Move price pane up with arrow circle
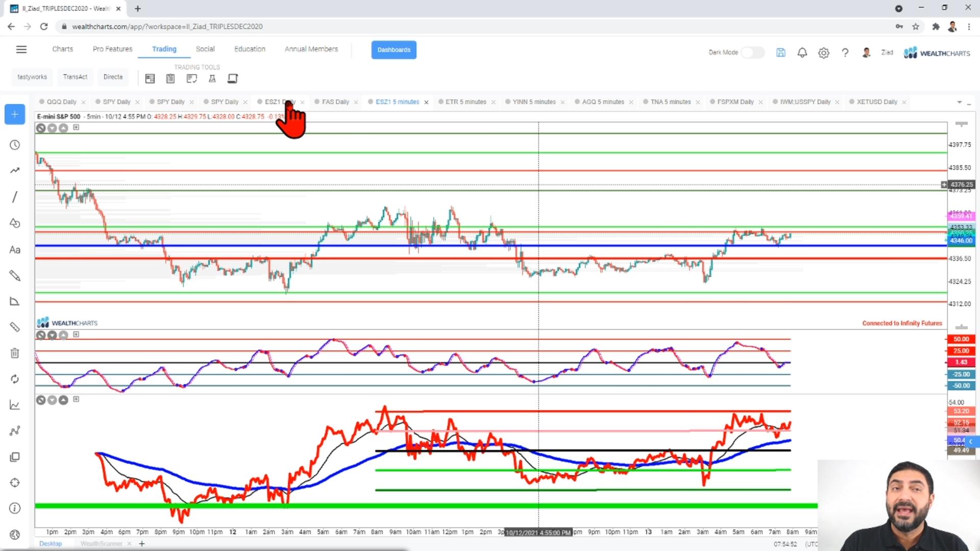This screenshot has width=980, height=551. coord(63,128)
